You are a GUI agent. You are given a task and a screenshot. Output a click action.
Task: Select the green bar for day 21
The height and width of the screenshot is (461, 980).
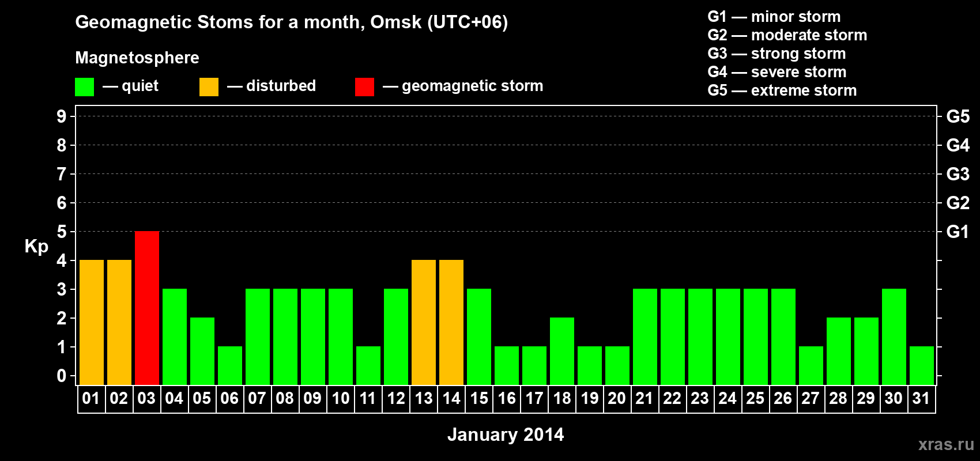[645, 337]
